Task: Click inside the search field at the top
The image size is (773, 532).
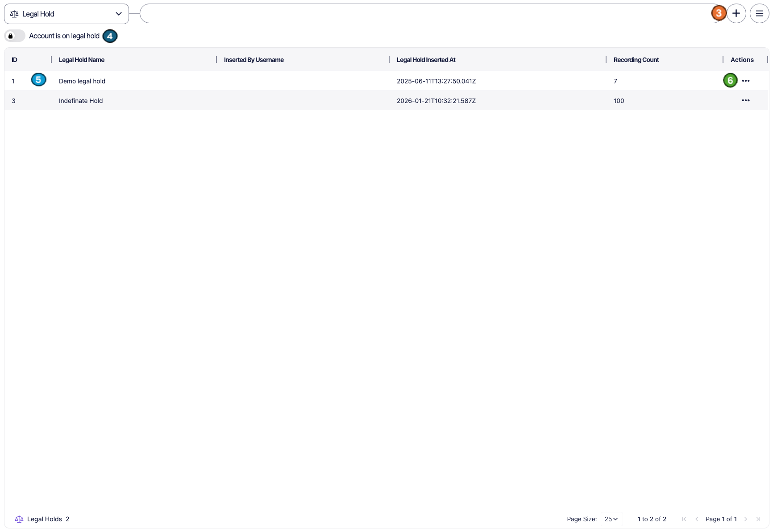Action: (x=424, y=13)
